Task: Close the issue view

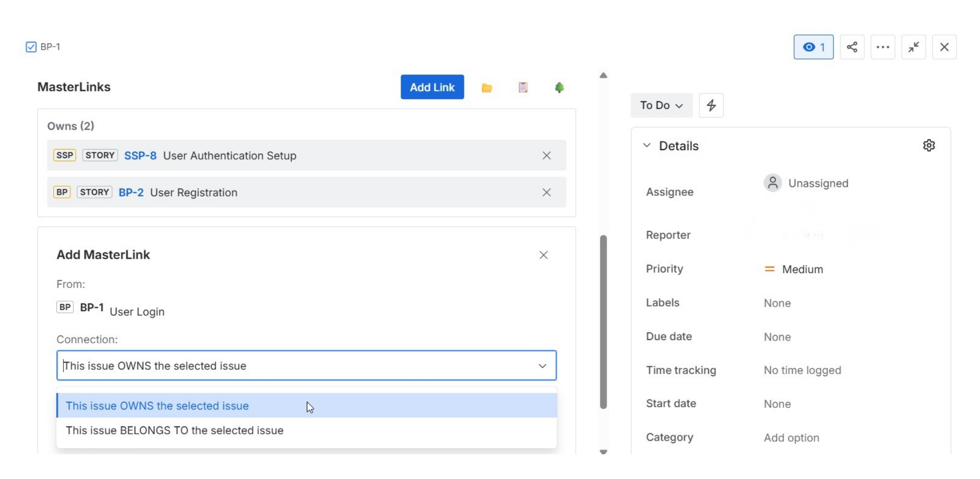Action: [x=945, y=47]
